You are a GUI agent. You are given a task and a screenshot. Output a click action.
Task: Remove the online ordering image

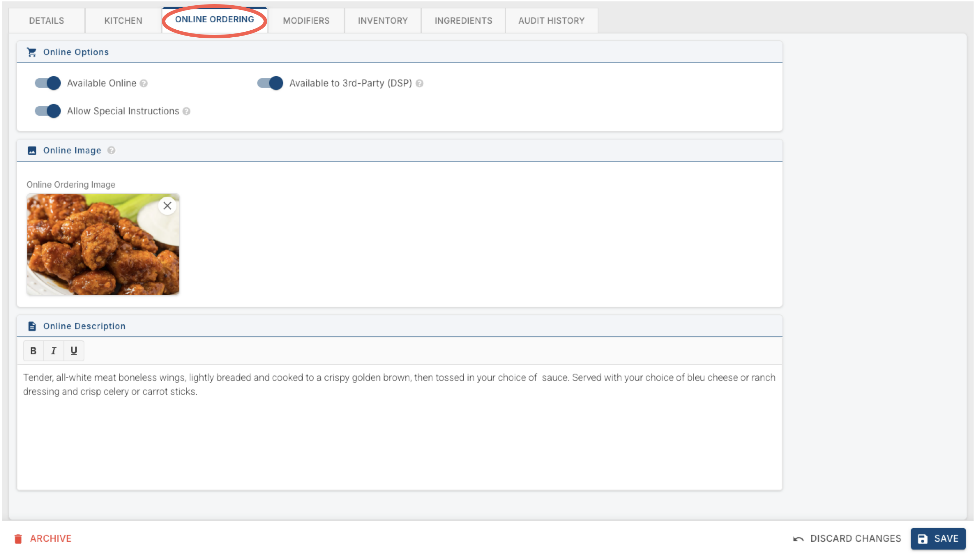point(167,206)
